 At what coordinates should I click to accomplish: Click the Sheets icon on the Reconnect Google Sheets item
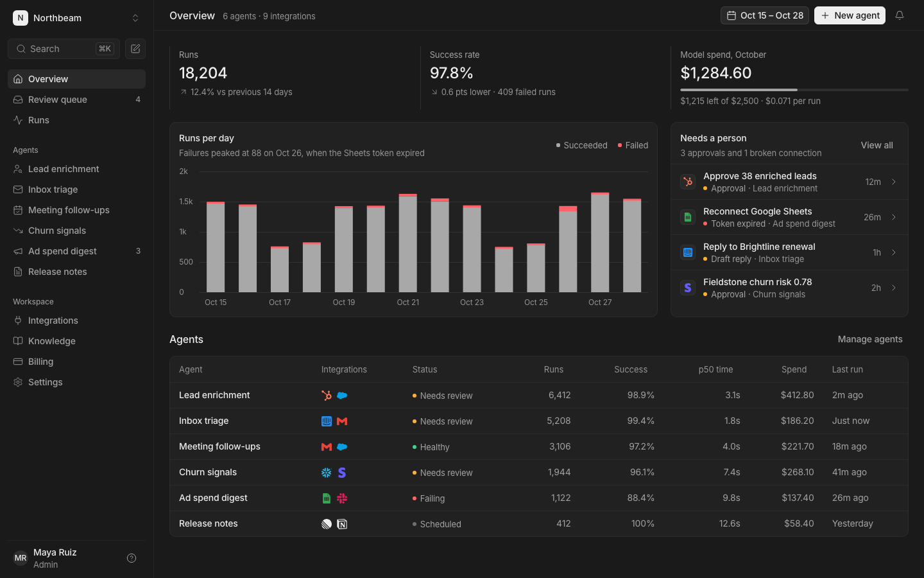point(688,217)
